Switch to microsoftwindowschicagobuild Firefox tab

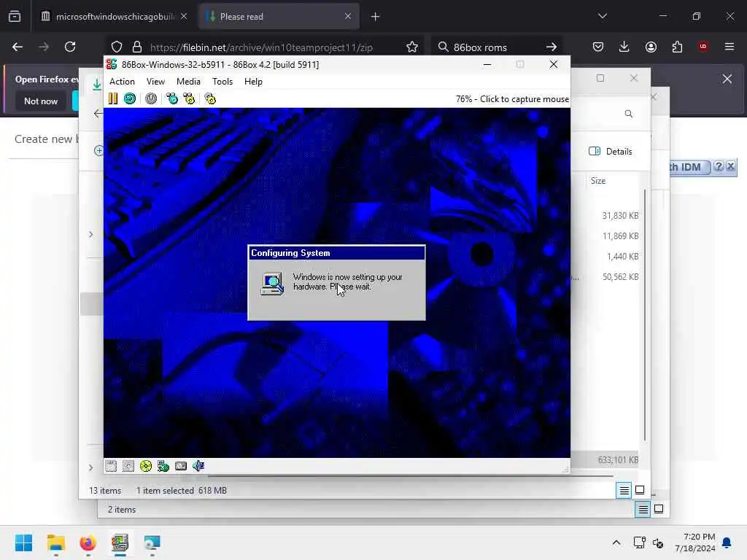click(x=115, y=17)
